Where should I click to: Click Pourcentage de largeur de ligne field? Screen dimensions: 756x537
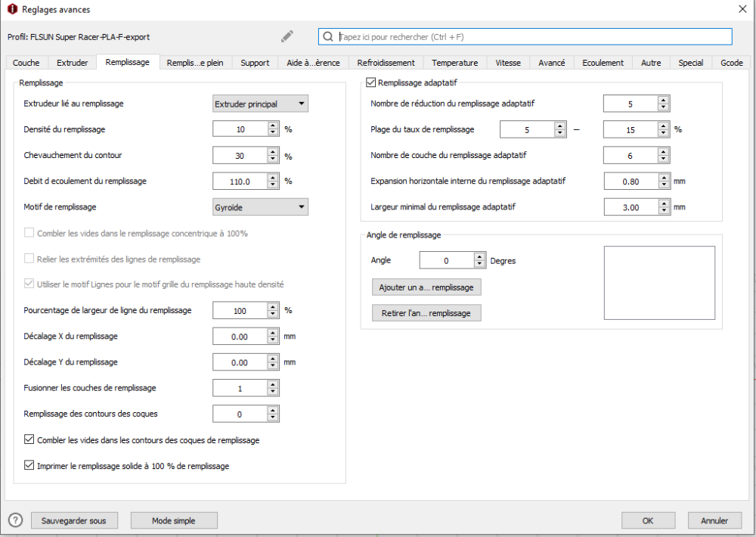click(240, 311)
